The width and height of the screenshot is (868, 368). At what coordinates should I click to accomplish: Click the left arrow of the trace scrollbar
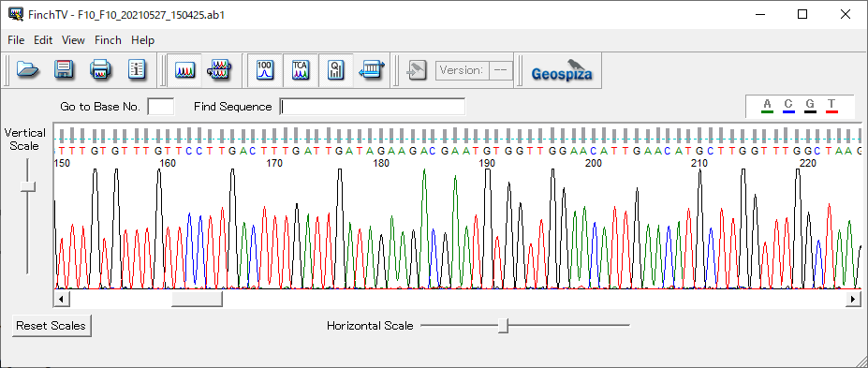(61, 300)
